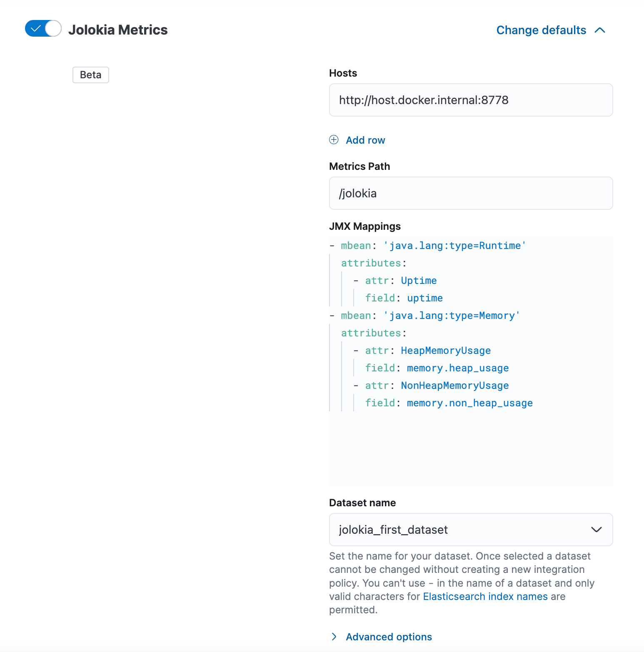Open the Dataset name combo box

click(x=458, y=530)
